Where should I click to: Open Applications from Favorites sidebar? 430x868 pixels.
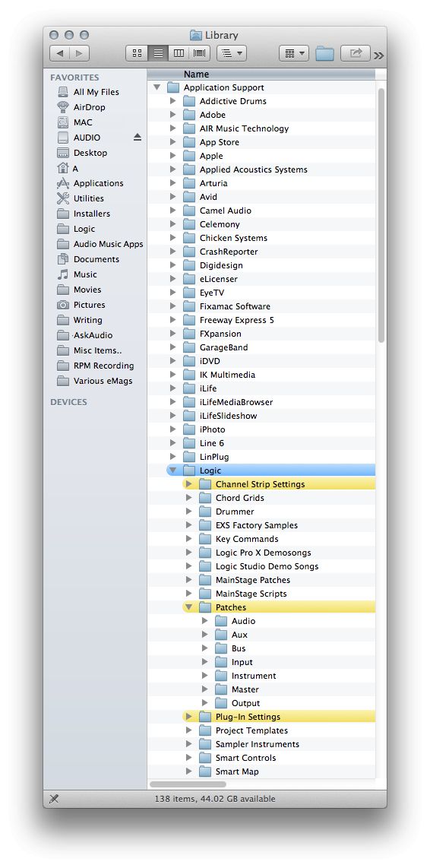(98, 183)
